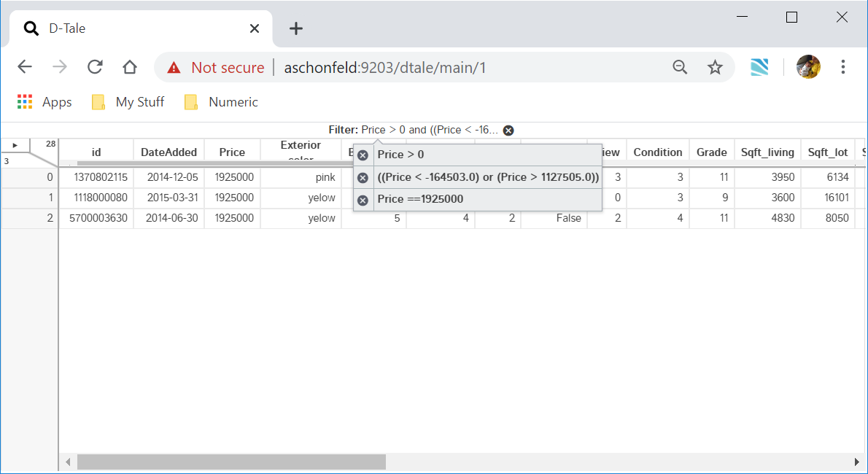Image resolution: width=868 pixels, height=474 pixels.
Task: Go forward in browser history
Action: [x=60, y=67]
